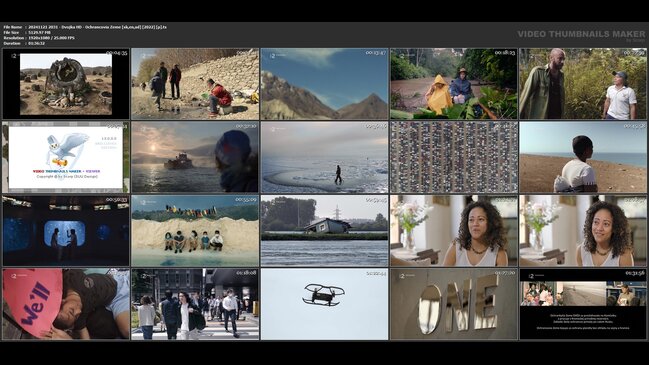
Task: Open the metallic "ONE" letters thumbnail
Action: (454, 304)
